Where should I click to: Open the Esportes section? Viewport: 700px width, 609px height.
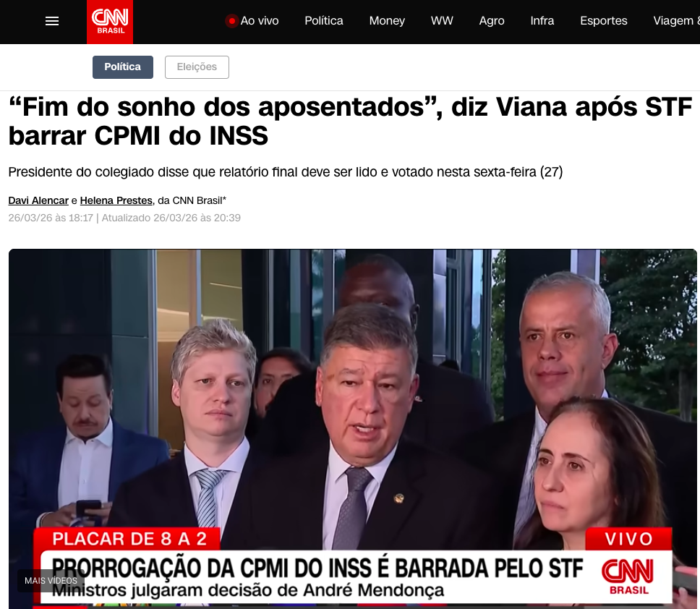click(604, 21)
